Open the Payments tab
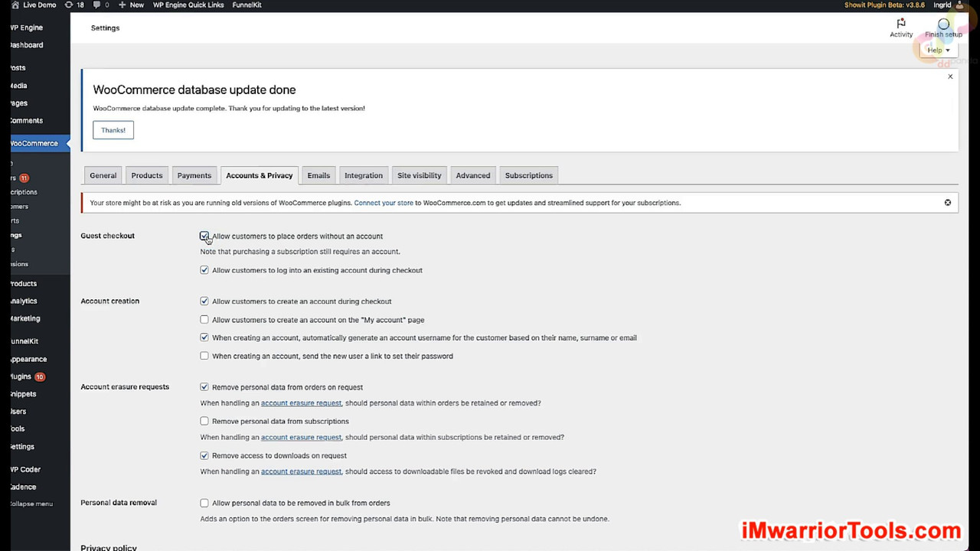The width and height of the screenshot is (980, 551). (x=194, y=175)
